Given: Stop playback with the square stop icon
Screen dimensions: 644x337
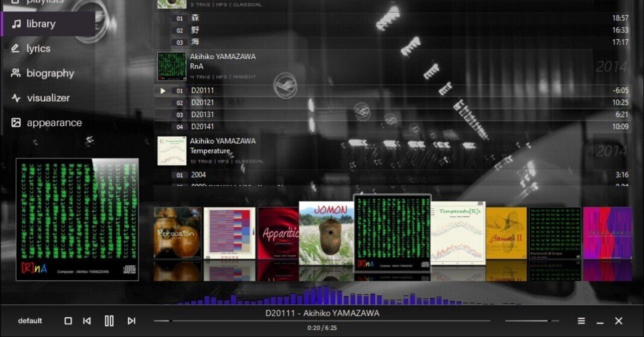Looking at the screenshot, I should coord(67,320).
